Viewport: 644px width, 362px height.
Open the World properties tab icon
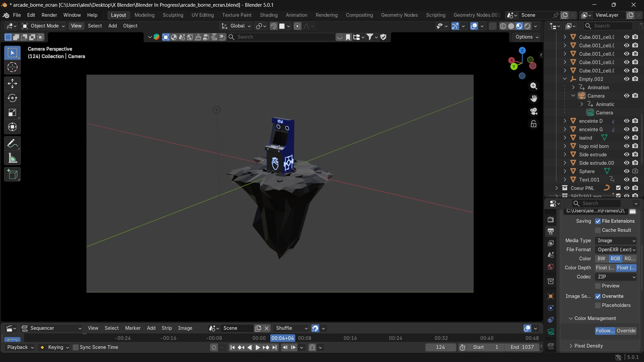[551, 267]
